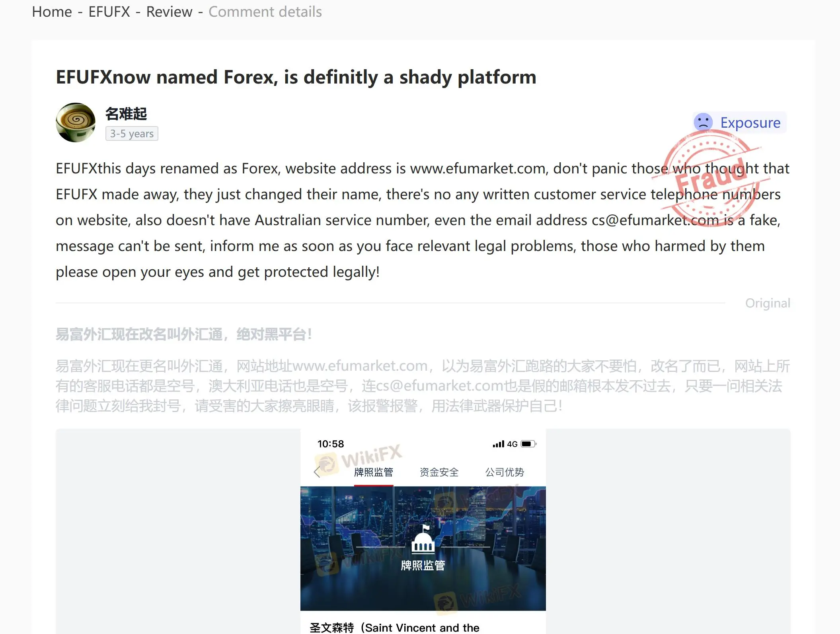Select the 牌照监管 tab
The image size is (840, 634).
point(374,472)
